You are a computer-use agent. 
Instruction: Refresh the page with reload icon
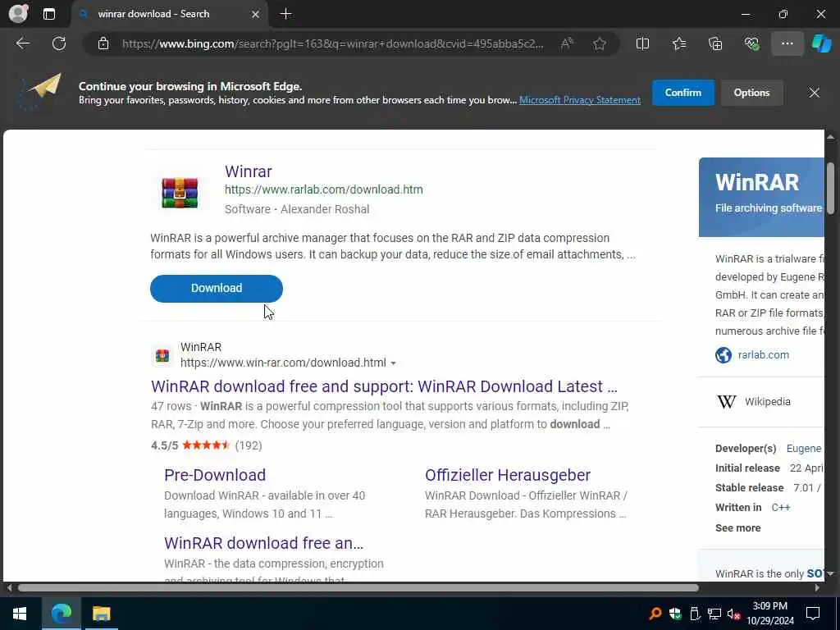pos(59,43)
